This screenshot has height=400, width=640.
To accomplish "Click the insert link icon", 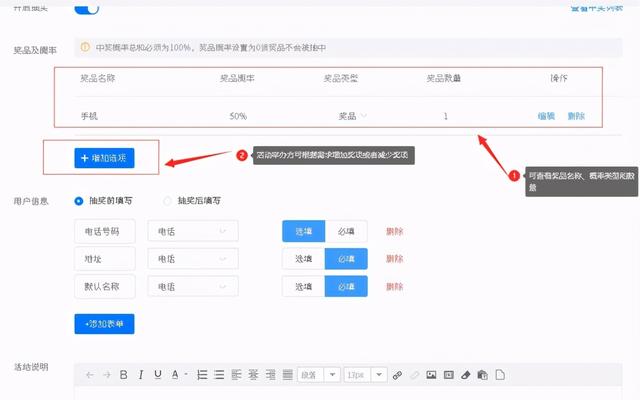I will [397, 375].
